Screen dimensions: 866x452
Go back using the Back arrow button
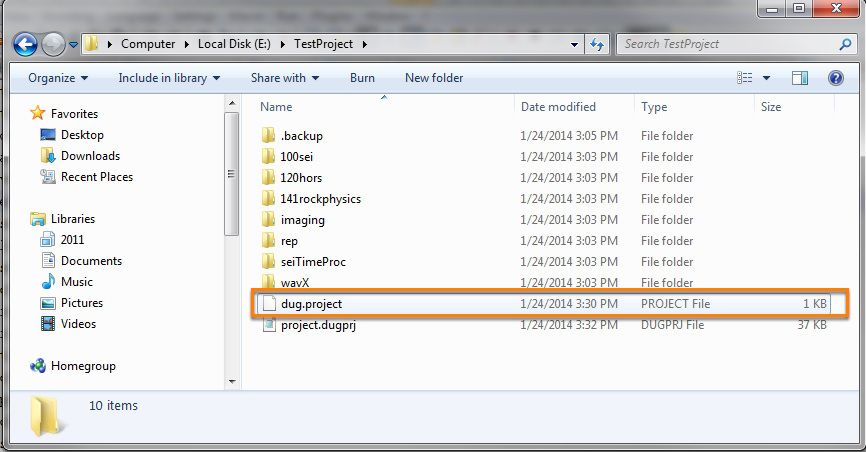coord(25,44)
